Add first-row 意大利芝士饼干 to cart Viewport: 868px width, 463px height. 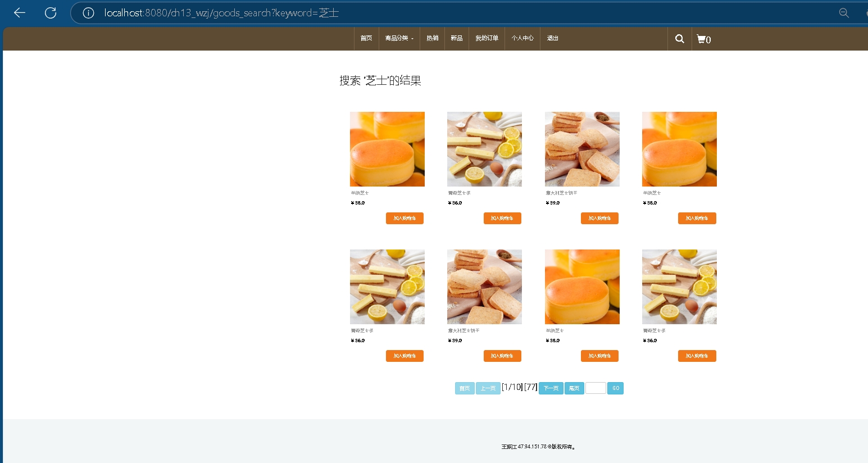599,218
